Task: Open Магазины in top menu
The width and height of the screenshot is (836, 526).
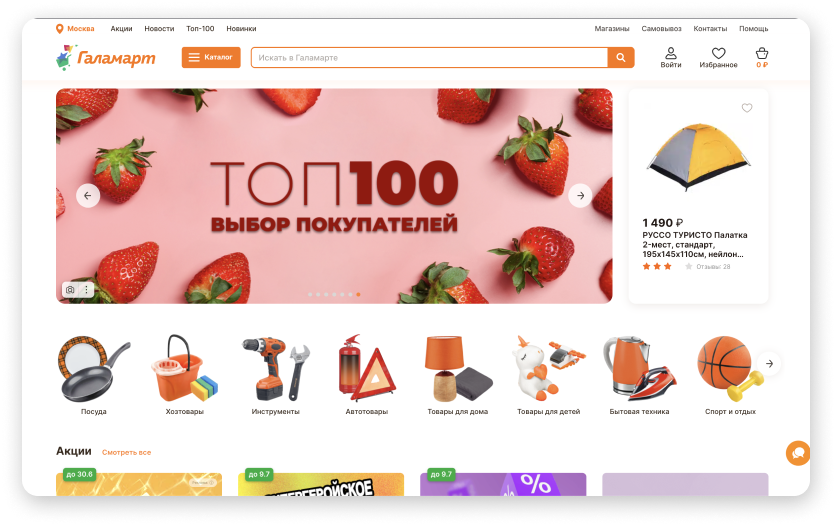Action: (x=612, y=29)
